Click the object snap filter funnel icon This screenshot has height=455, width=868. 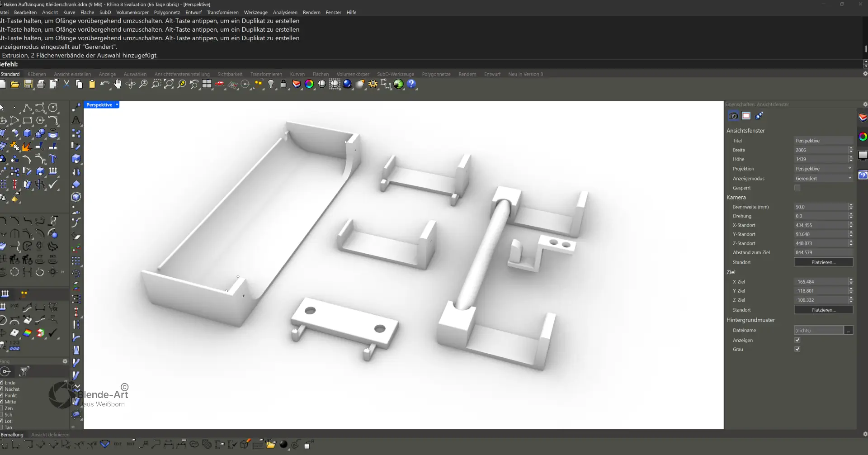24,372
